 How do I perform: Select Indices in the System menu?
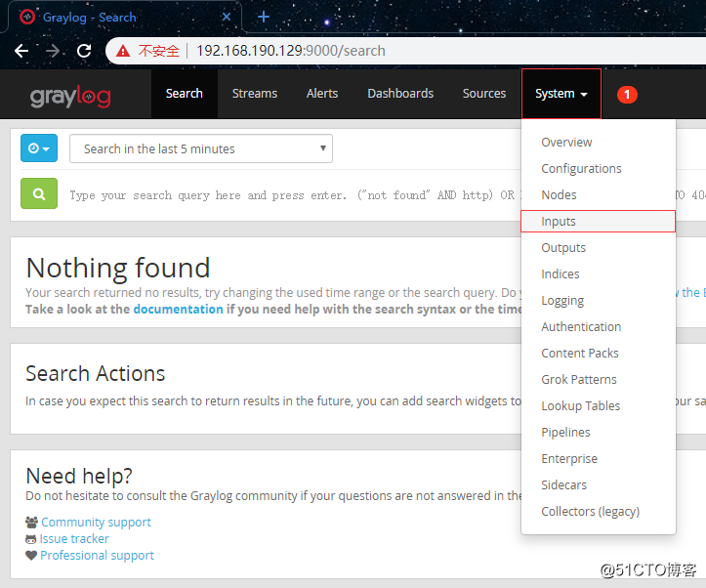pyautogui.click(x=599, y=274)
